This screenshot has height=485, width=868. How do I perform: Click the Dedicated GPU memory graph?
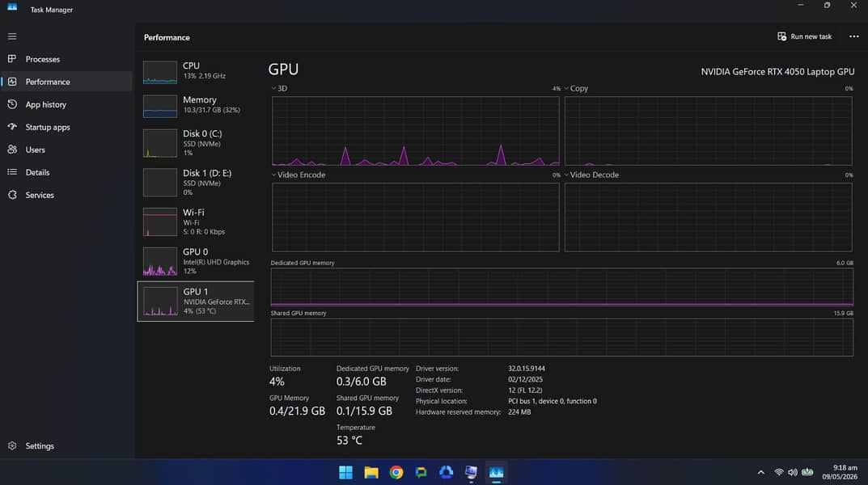(562, 287)
